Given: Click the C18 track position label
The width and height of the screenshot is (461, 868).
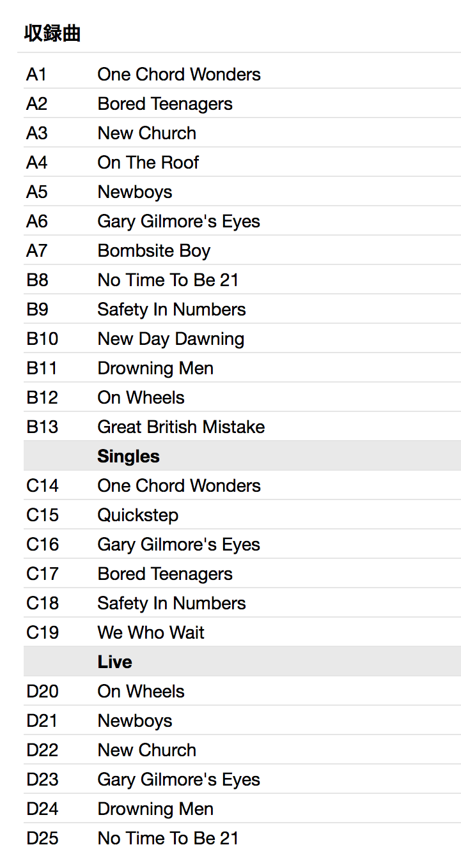Looking at the screenshot, I should pyautogui.click(x=42, y=604).
